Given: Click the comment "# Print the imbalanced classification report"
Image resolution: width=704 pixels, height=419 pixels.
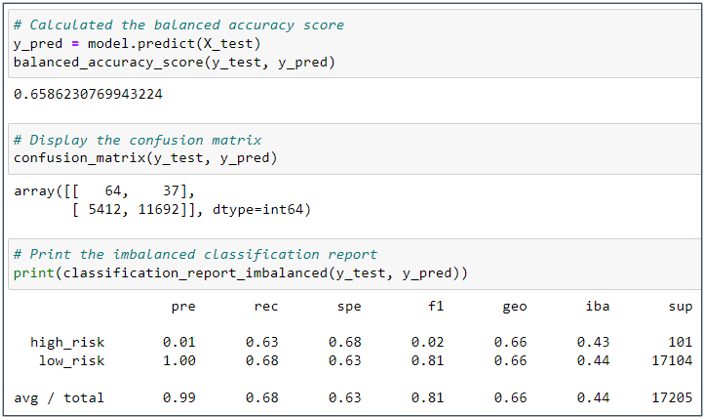Looking at the screenshot, I should pos(195,255).
